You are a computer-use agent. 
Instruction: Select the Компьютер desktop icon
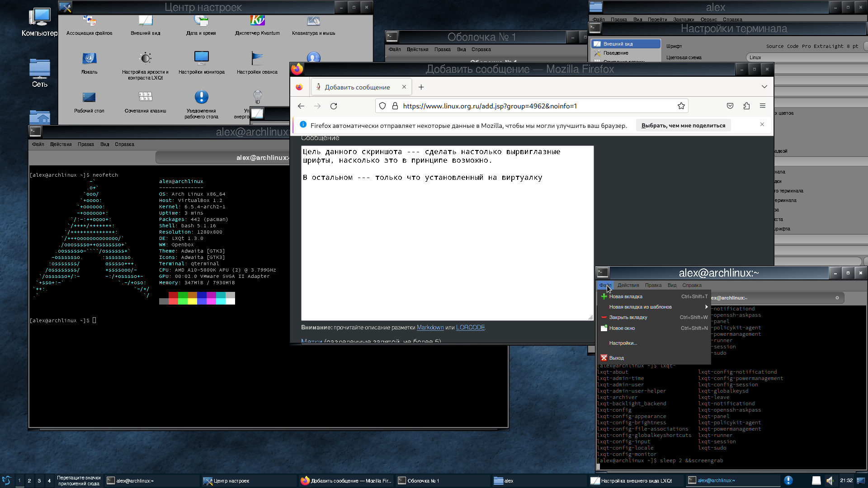coord(40,22)
